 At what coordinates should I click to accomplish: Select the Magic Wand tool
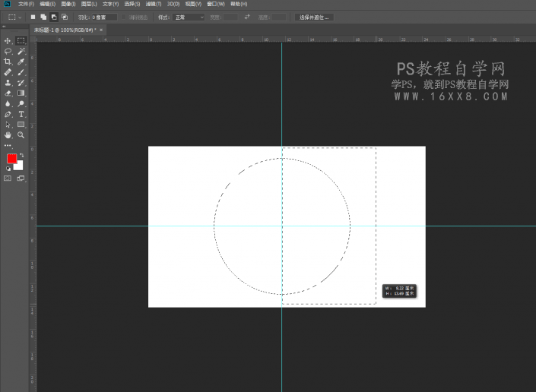tap(21, 51)
